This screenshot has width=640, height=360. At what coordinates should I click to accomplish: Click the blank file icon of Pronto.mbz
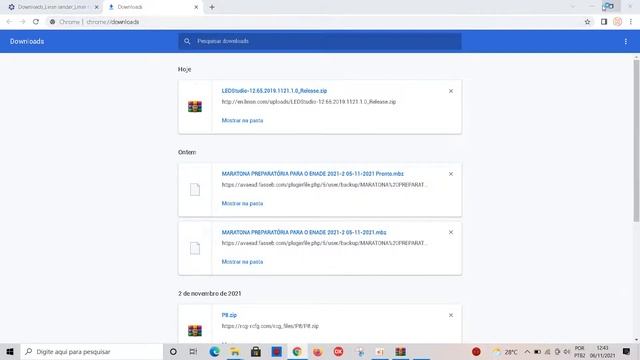[x=195, y=189]
